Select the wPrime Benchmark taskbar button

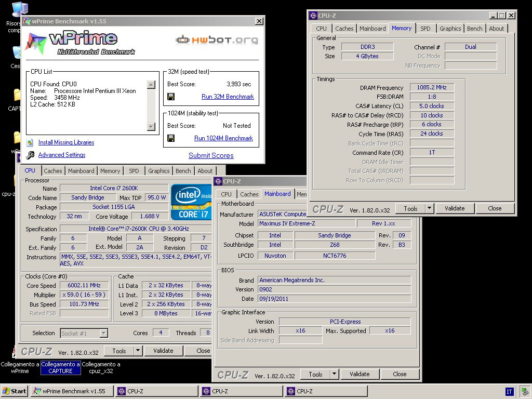[x=72, y=391]
